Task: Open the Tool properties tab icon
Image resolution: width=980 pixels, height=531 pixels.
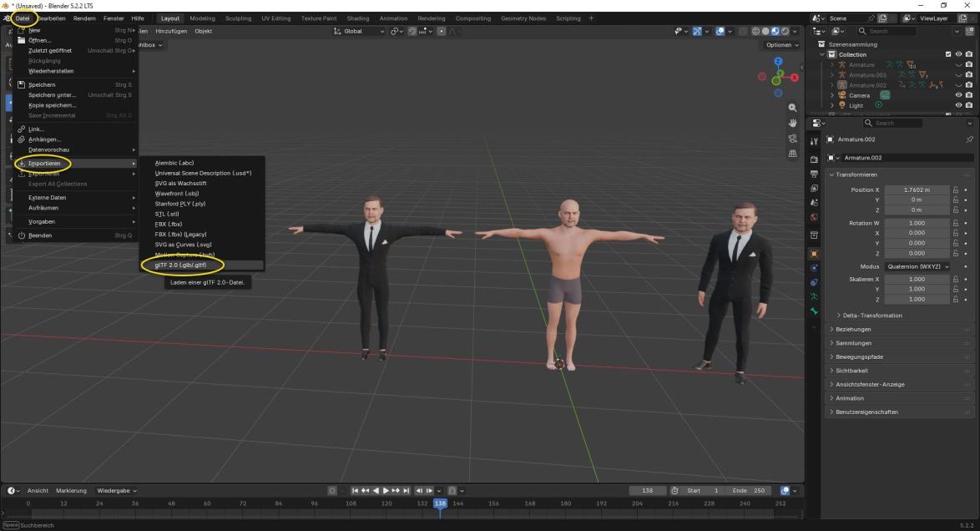Action: click(x=814, y=142)
